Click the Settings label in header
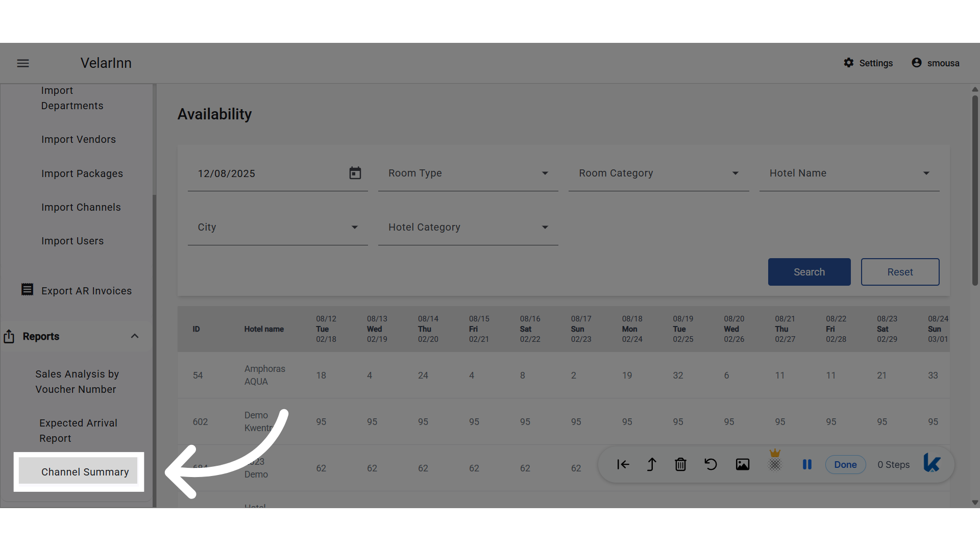The image size is (980, 551). [876, 63]
